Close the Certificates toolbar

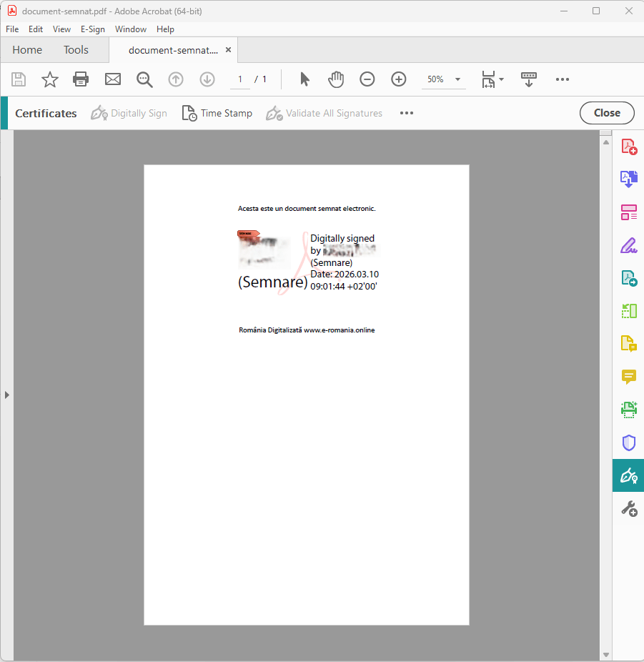pyautogui.click(x=606, y=113)
